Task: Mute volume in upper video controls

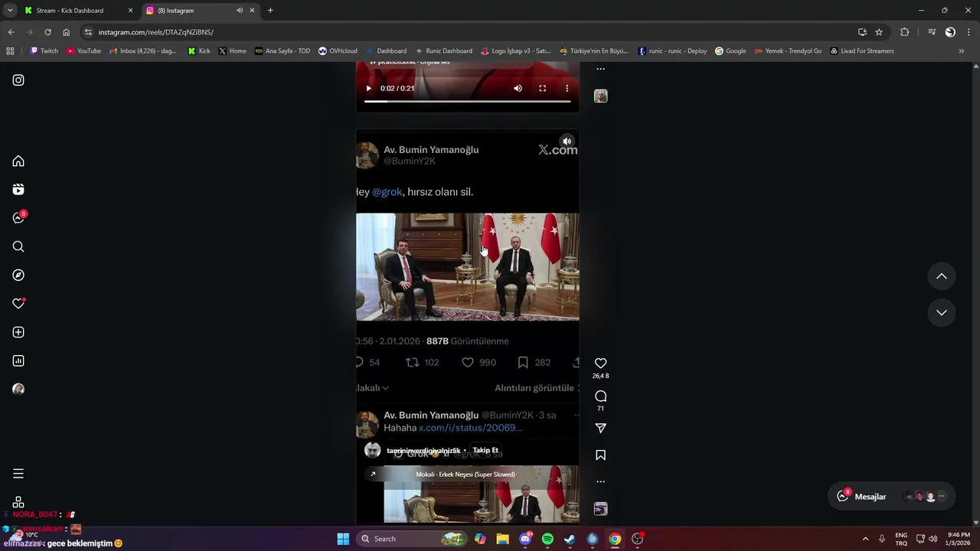Action: point(518,88)
